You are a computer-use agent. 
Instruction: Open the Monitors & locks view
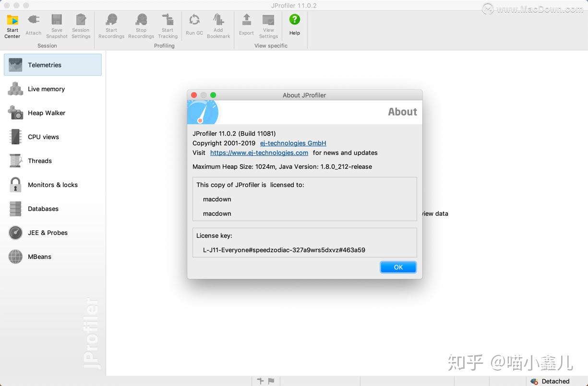coord(53,185)
